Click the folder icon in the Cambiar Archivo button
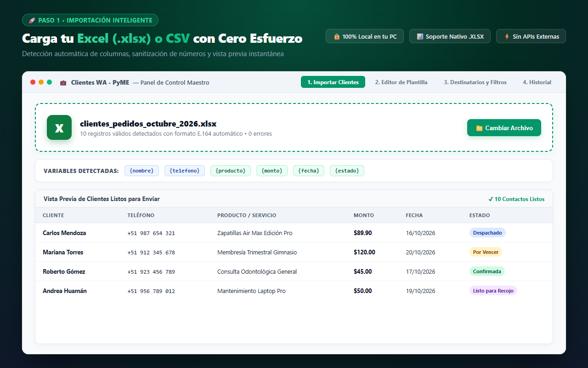 (479, 128)
